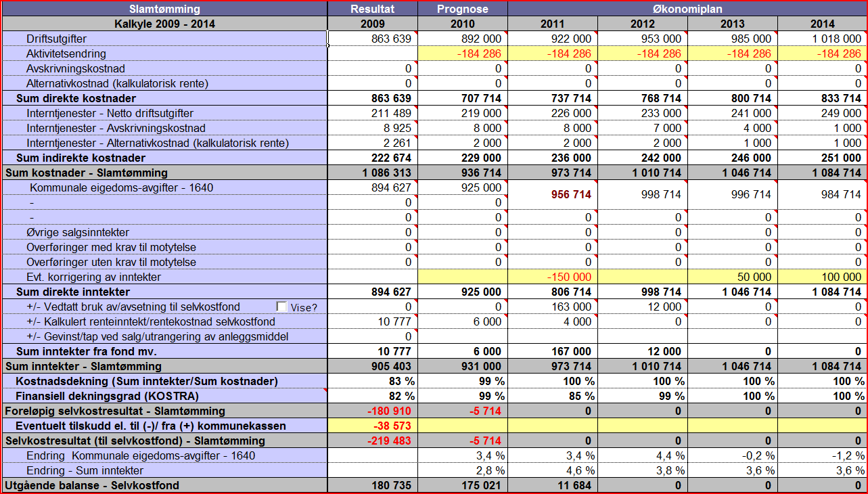The width and height of the screenshot is (868, 494).
Task: Select Driftsutgifter value 1 018 000
Action: 823,39
